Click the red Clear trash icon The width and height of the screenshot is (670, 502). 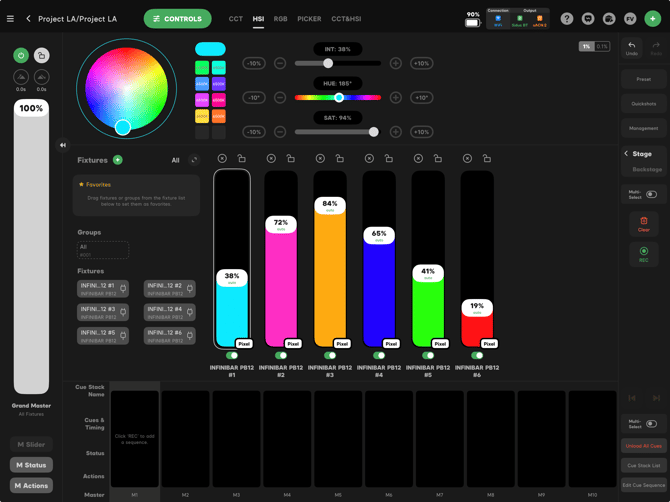pyautogui.click(x=644, y=224)
